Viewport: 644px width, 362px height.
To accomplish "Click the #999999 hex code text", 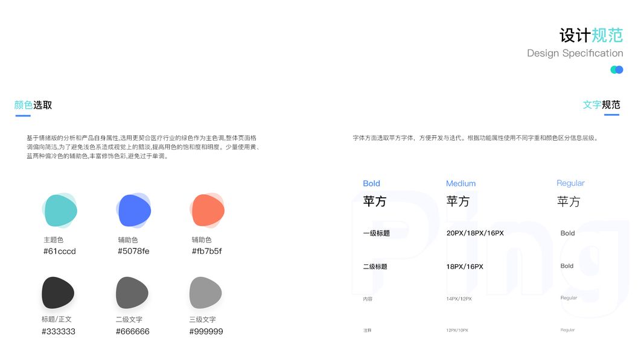I will click(206, 332).
